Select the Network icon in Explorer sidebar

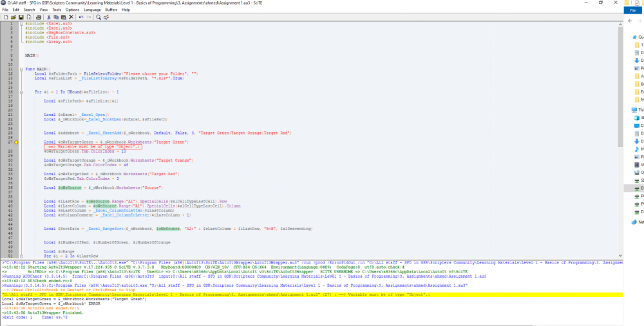pos(634,222)
